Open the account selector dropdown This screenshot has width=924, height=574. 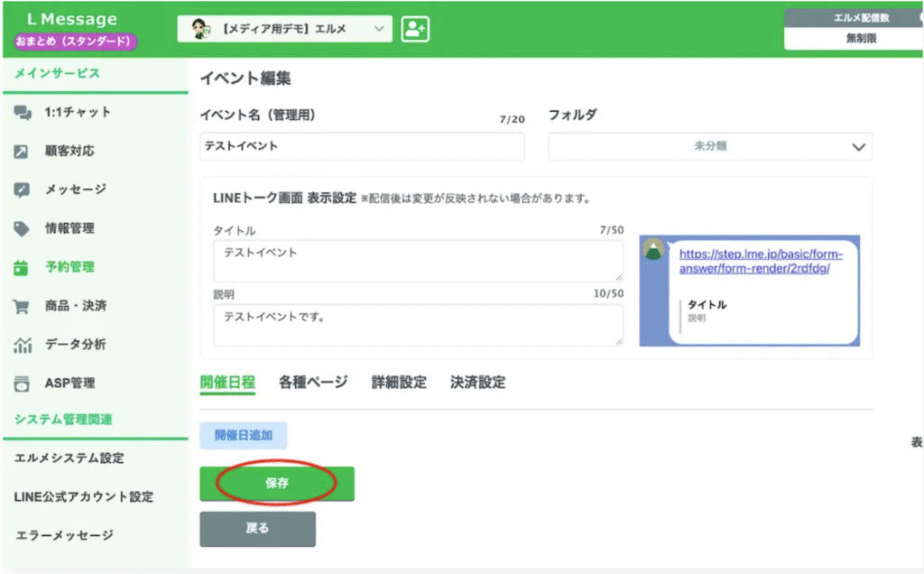click(x=284, y=29)
